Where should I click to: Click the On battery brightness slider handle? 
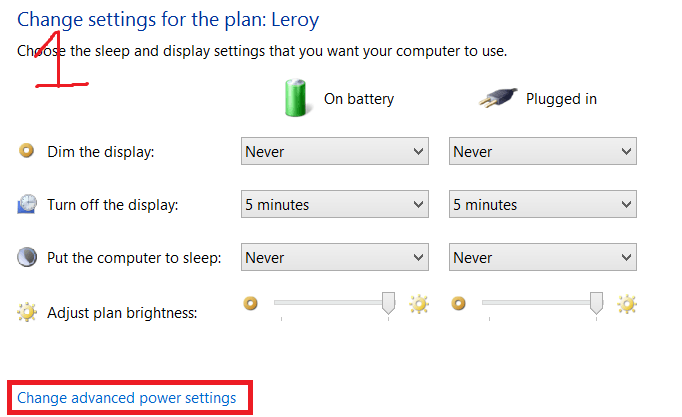pos(389,303)
